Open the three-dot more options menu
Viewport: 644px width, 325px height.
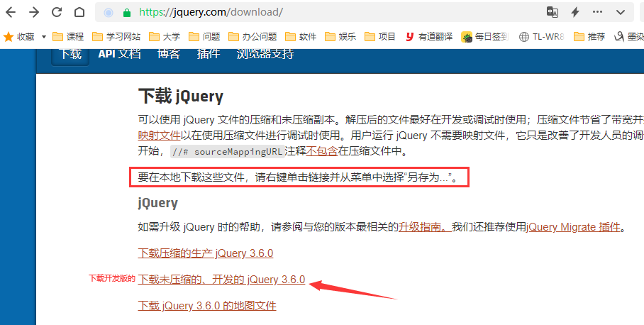[x=598, y=12]
